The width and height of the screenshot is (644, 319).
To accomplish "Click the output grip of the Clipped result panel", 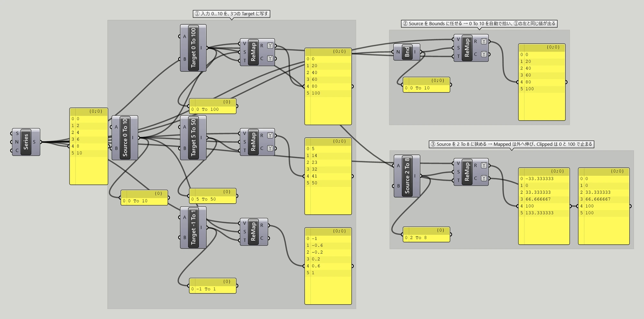I will click(x=630, y=206).
